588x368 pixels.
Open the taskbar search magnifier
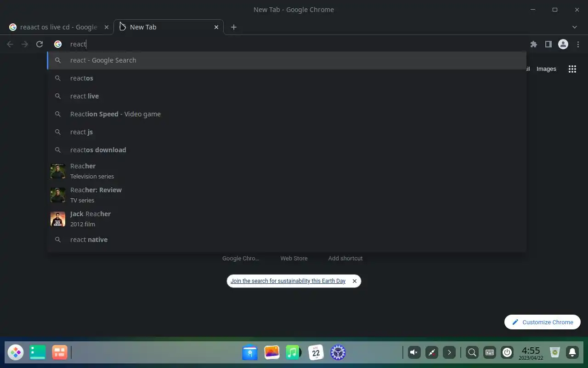tap(472, 353)
